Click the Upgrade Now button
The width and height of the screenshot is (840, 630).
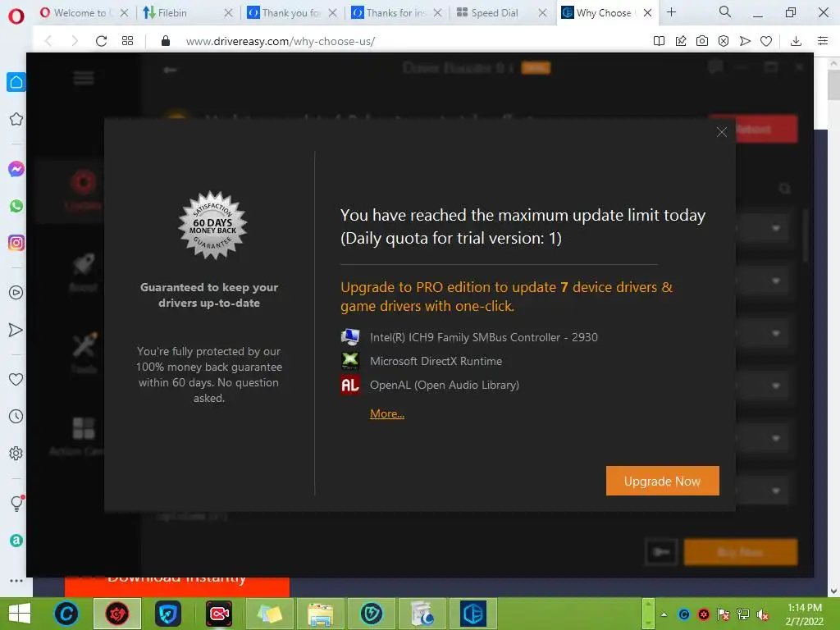[x=662, y=481]
